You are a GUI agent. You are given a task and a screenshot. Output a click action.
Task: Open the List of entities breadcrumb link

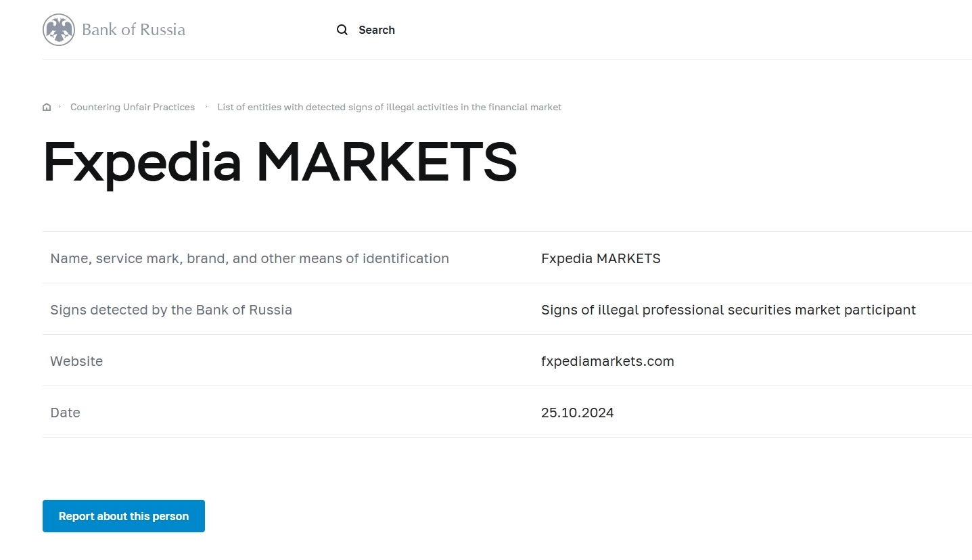pyautogui.click(x=389, y=107)
